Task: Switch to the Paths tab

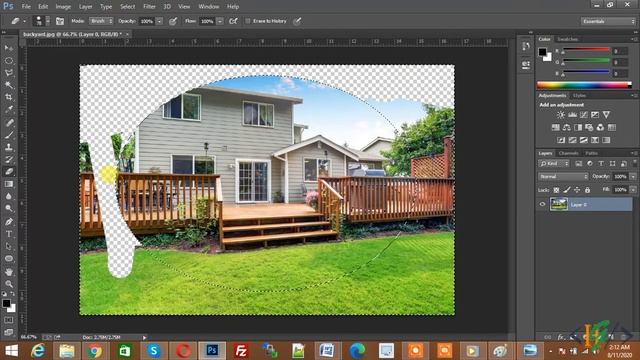Action: point(591,153)
